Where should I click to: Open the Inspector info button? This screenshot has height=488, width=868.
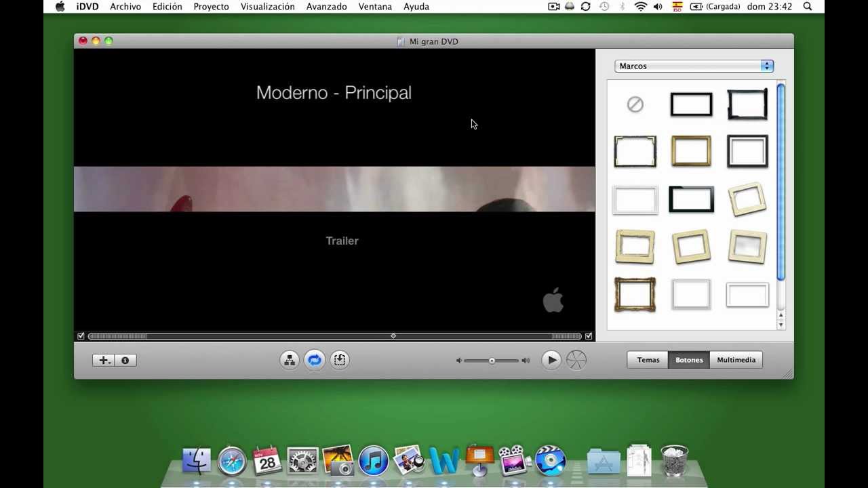point(125,361)
